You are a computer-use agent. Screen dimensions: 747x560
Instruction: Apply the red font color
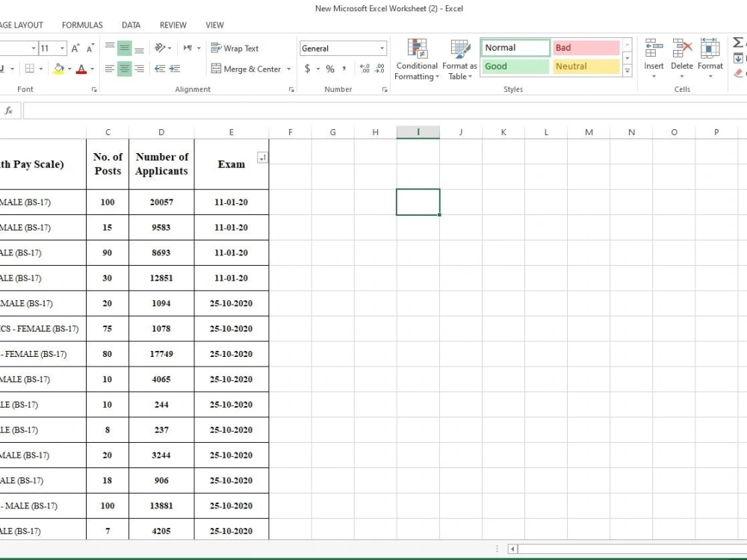click(x=81, y=69)
